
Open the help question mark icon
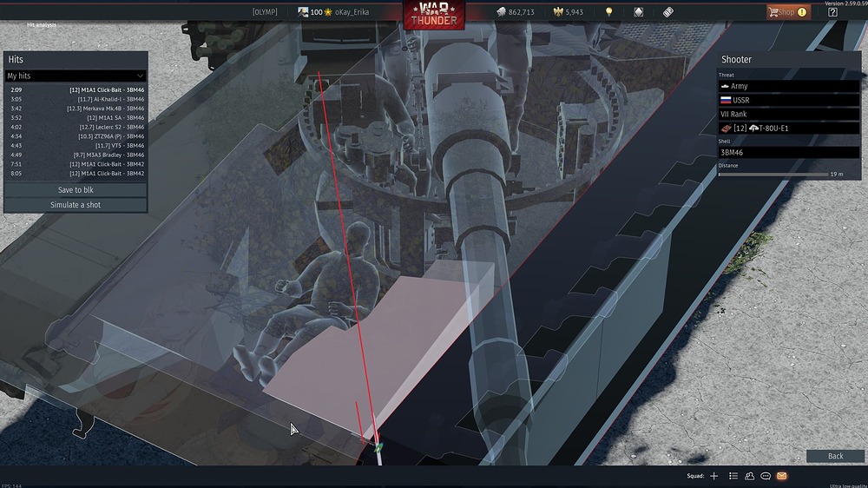point(832,11)
